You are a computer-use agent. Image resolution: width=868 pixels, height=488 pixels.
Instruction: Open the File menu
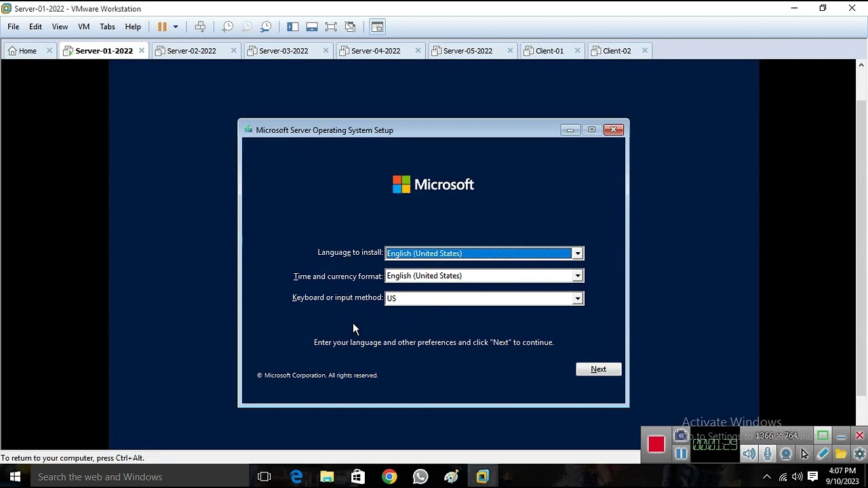[x=14, y=26]
